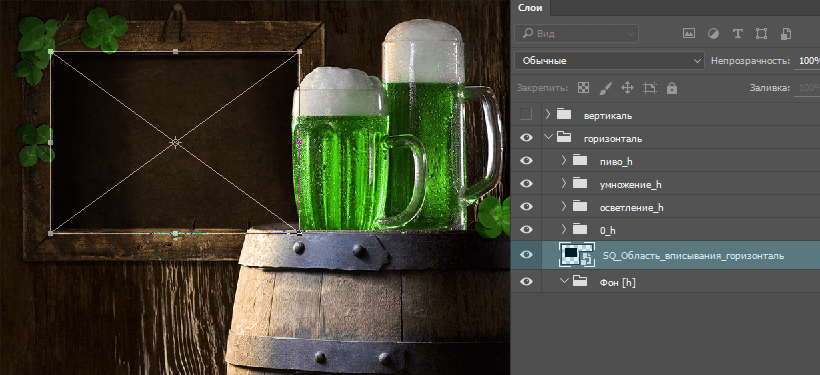Click folder icon of осветление_h group
The height and width of the screenshot is (375, 820).
pyautogui.click(x=580, y=207)
